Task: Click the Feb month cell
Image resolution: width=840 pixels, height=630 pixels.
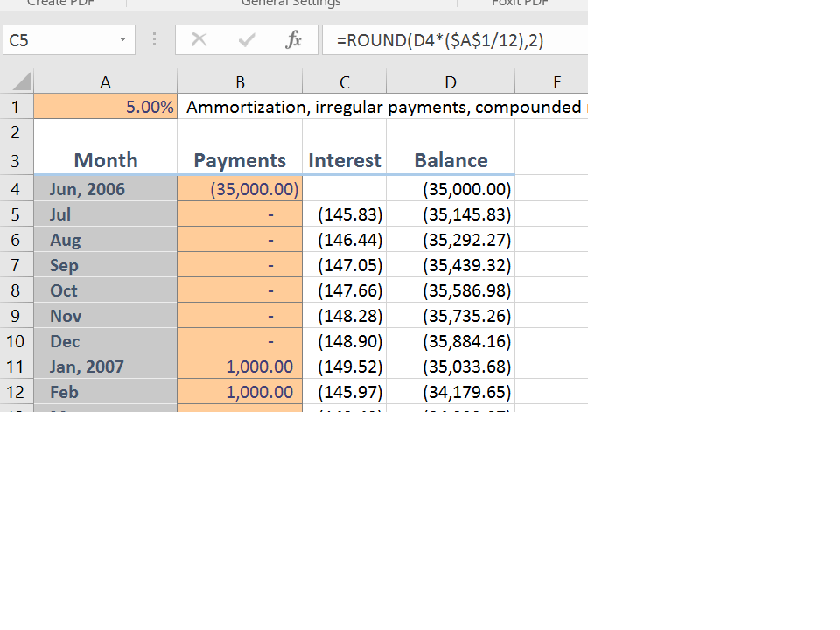Action: [106, 392]
